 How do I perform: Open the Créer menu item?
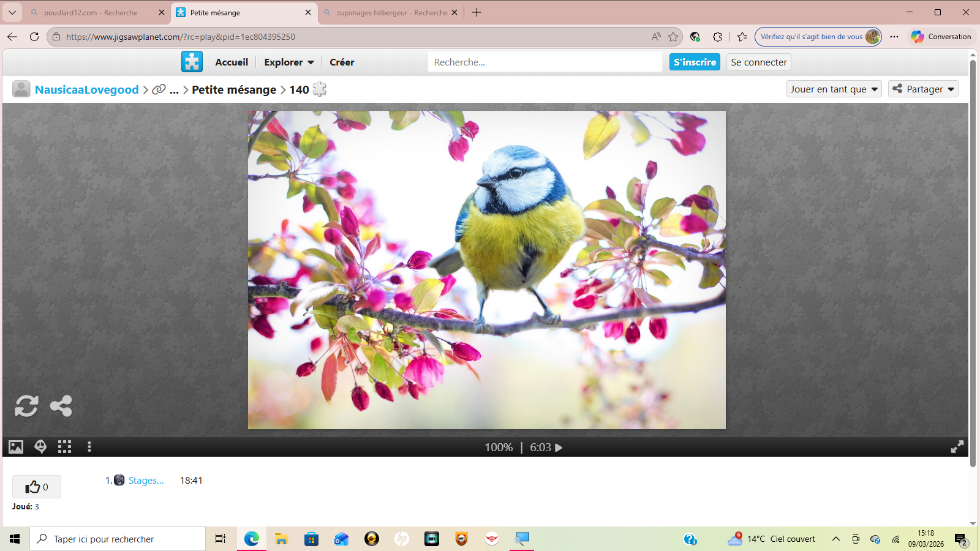pos(342,62)
